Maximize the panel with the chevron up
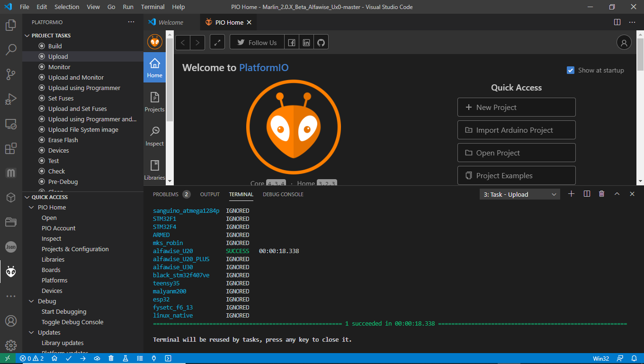Screen dimensions: 644x364 pyautogui.click(x=617, y=194)
